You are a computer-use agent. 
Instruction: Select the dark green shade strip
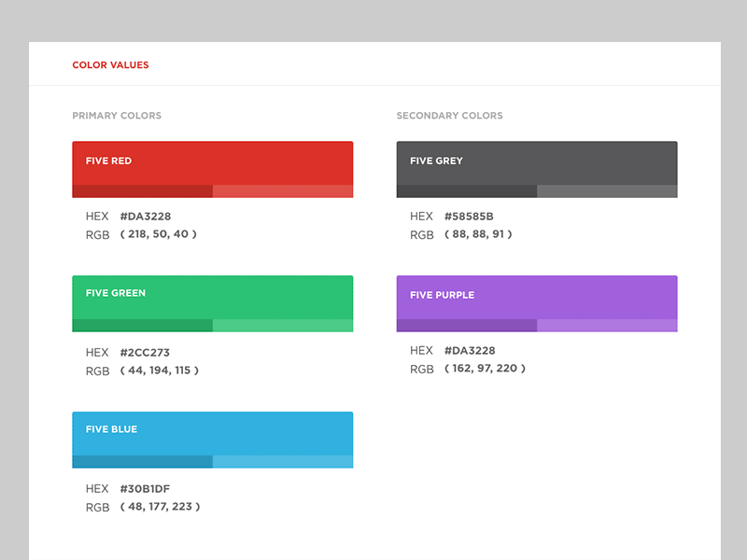click(x=143, y=325)
